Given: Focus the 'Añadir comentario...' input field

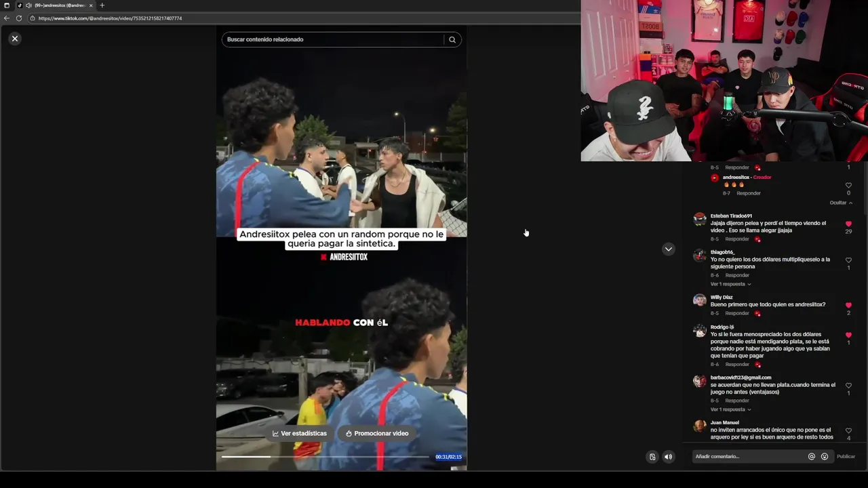Looking at the screenshot, I should 749,456.
